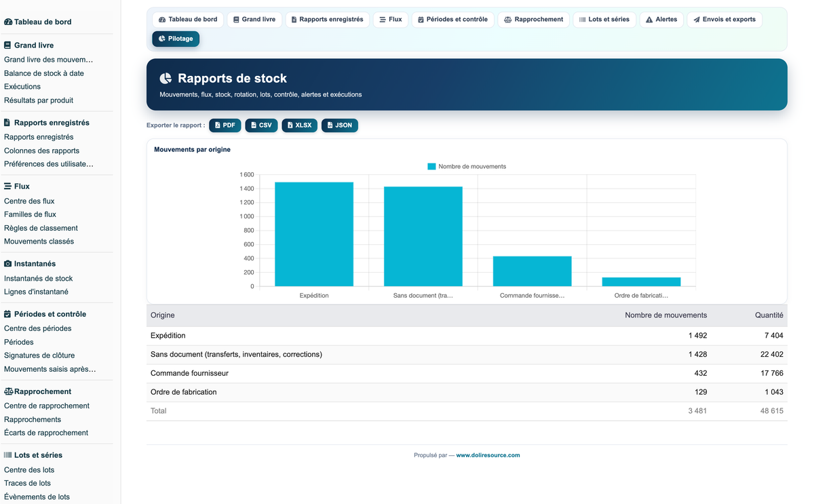
Task: Click the Origine column header
Action: [163, 315]
